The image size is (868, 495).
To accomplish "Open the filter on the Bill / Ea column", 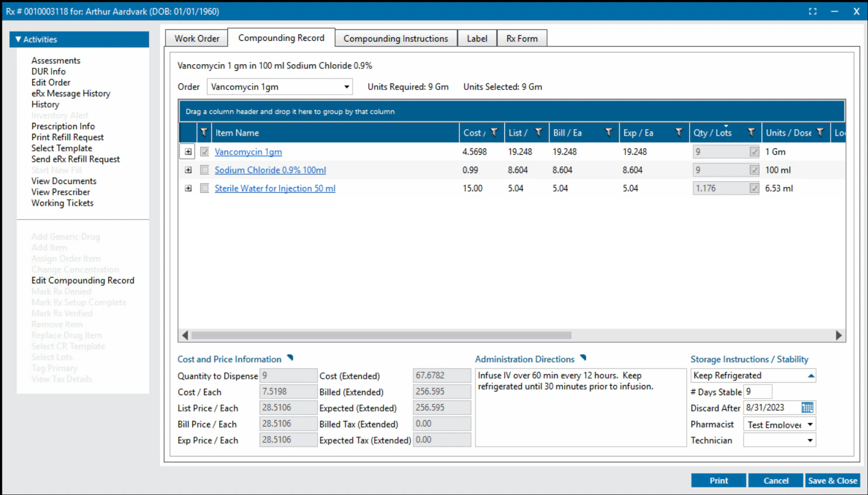I will coord(610,132).
